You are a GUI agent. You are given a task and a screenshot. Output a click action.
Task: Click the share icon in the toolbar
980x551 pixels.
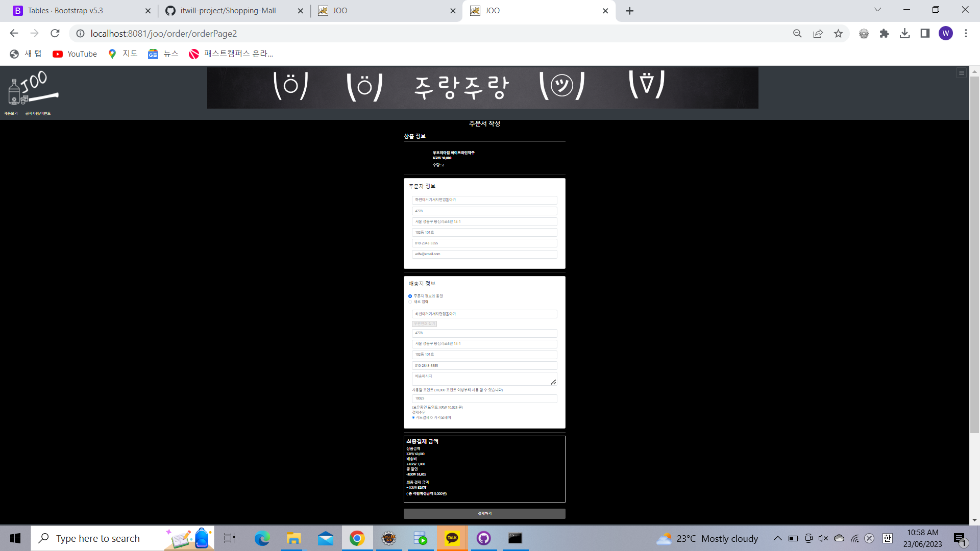(818, 33)
